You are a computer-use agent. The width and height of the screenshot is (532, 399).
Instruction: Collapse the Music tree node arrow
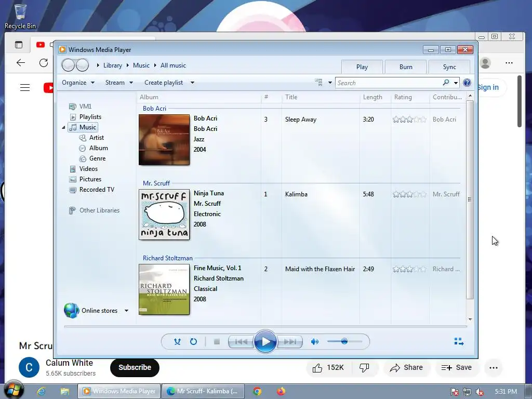[63, 127]
